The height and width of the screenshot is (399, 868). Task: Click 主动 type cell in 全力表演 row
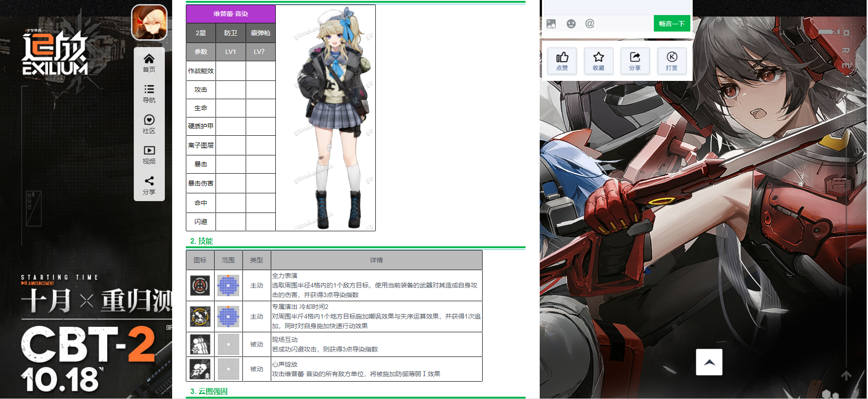tap(257, 286)
